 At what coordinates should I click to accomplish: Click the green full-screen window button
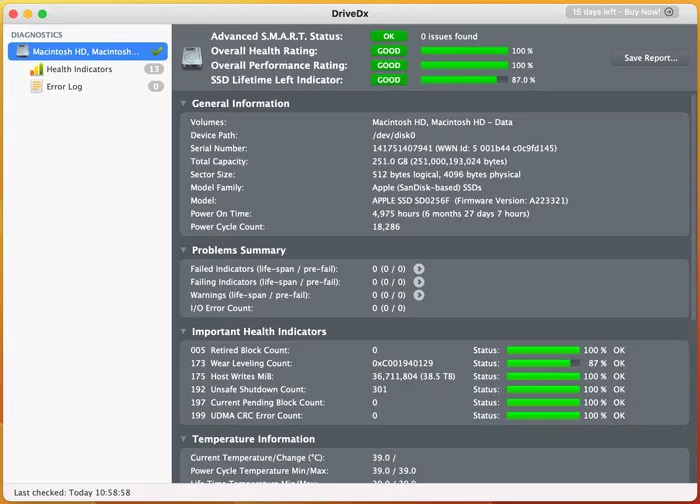point(42,14)
